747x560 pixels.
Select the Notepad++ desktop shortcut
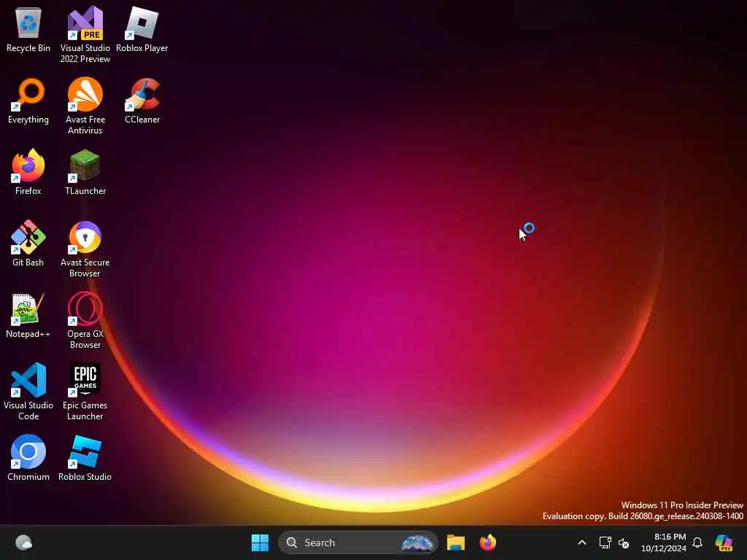pyautogui.click(x=28, y=315)
